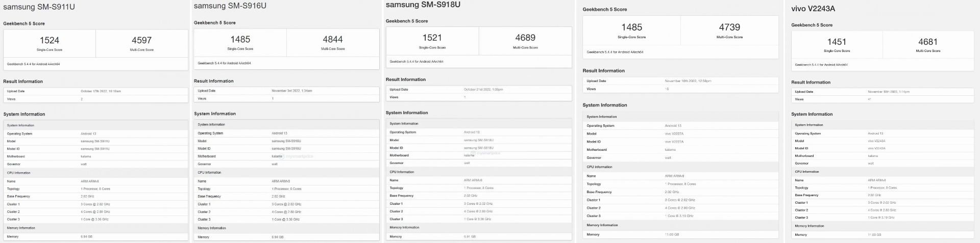The width and height of the screenshot is (980, 243).
Task: Click the Memory value in the SM-S911U panel
Action: click(86, 237)
